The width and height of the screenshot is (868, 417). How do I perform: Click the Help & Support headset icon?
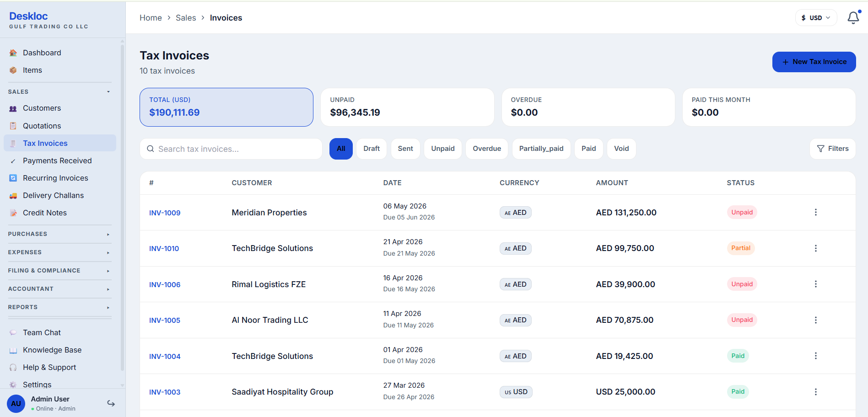click(13, 368)
